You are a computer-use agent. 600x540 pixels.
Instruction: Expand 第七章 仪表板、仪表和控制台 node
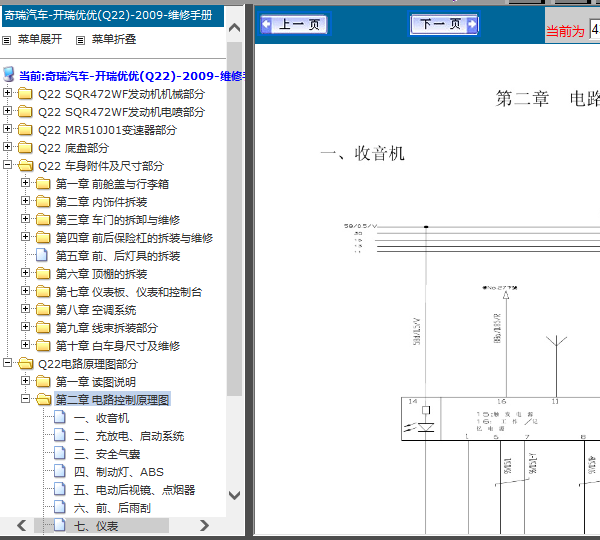click(x=25, y=290)
